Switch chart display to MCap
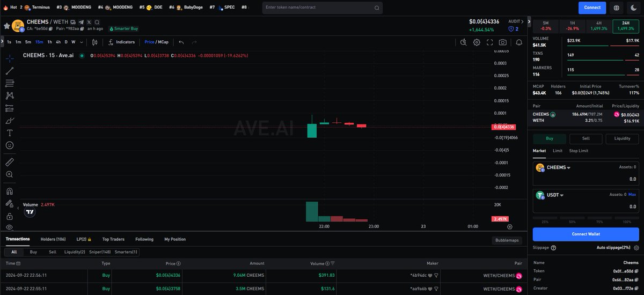 click(164, 42)
